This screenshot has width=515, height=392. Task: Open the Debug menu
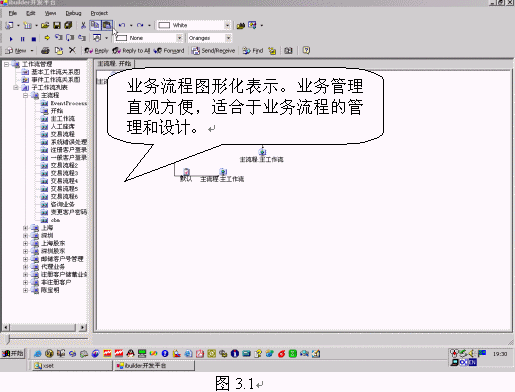coord(73,13)
